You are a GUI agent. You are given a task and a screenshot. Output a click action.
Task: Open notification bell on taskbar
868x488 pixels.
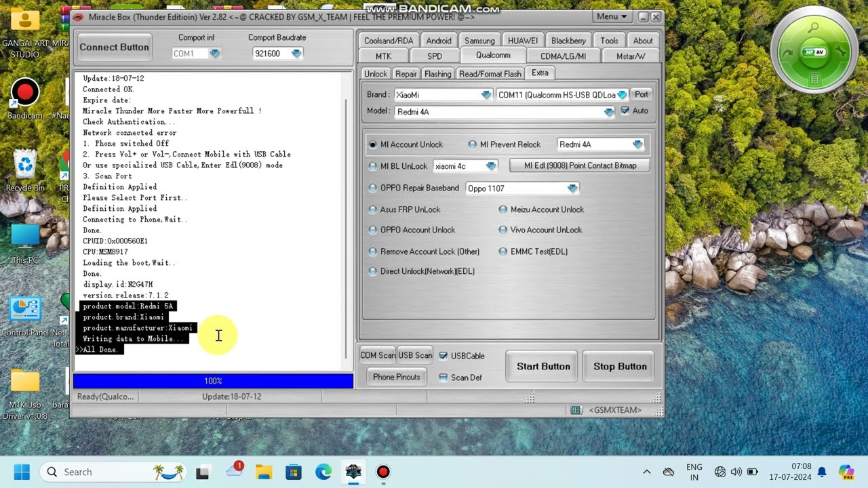tap(822, 472)
